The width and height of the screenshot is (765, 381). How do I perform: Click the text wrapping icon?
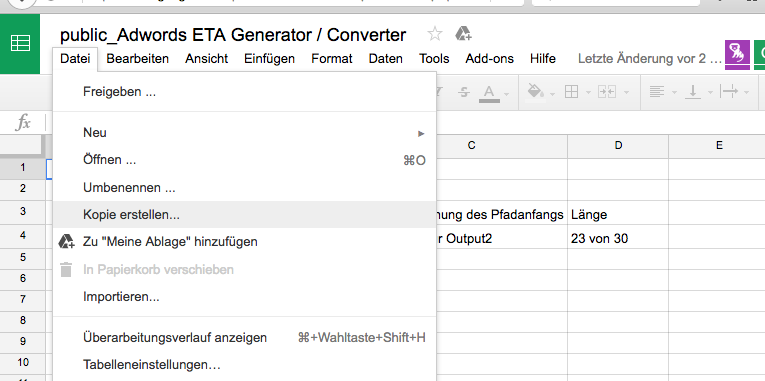pyautogui.click(x=728, y=91)
